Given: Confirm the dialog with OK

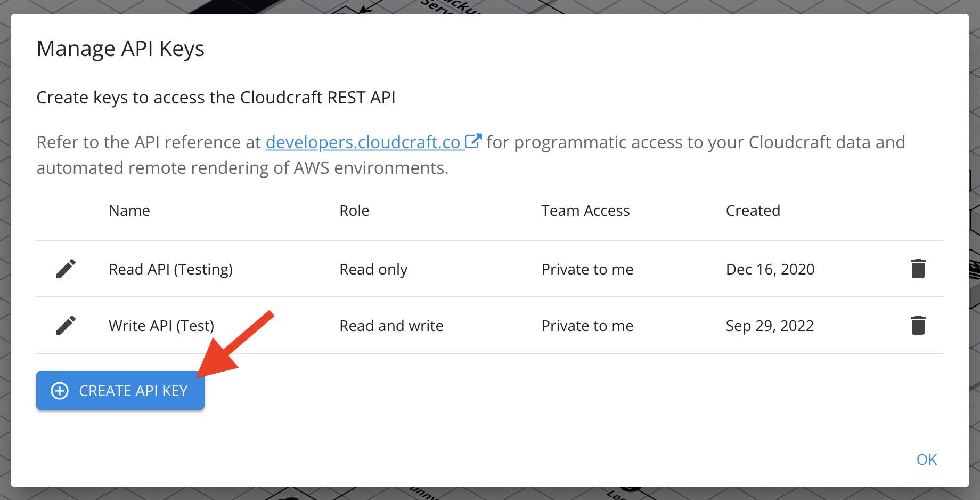Looking at the screenshot, I should click(926, 459).
